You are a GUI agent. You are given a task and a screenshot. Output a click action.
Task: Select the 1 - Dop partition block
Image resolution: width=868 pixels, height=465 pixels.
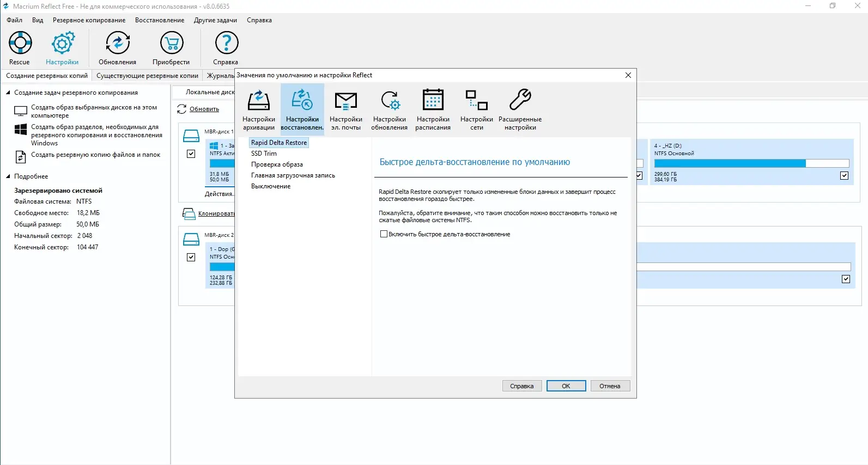pos(220,266)
